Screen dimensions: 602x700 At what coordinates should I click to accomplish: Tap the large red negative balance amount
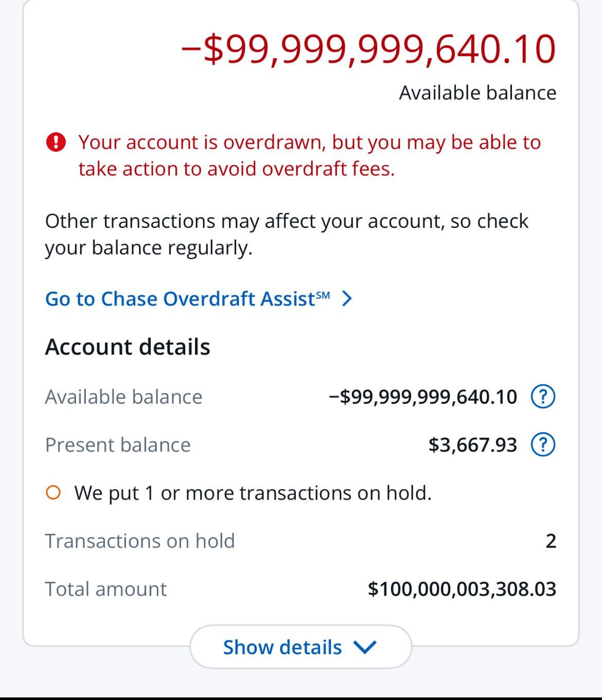(x=368, y=49)
